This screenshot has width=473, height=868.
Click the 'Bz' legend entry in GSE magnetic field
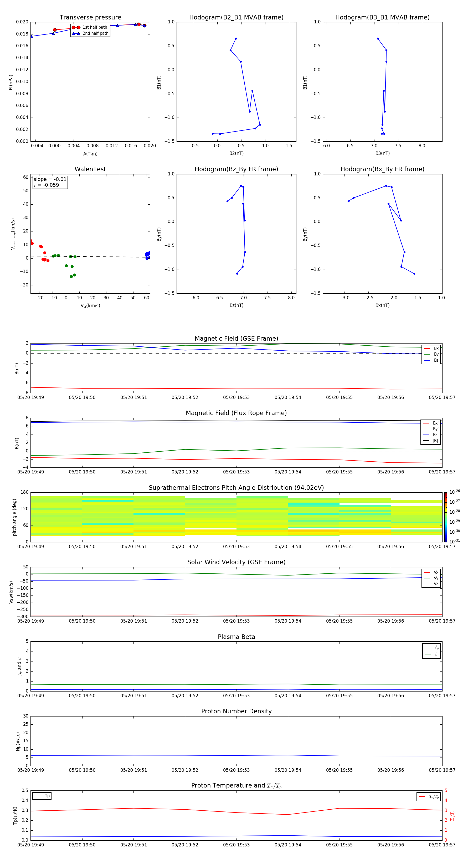click(431, 360)
